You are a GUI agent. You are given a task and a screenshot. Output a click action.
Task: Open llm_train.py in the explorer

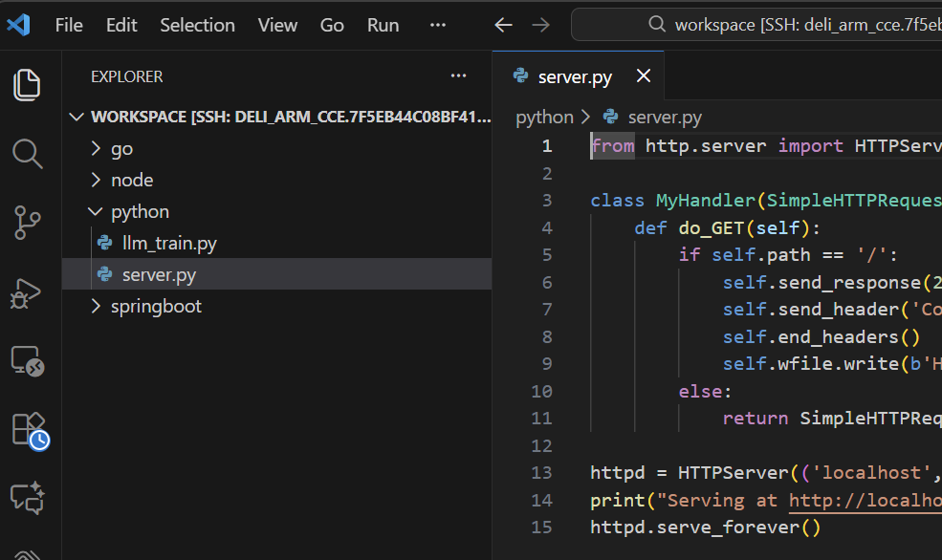click(169, 243)
